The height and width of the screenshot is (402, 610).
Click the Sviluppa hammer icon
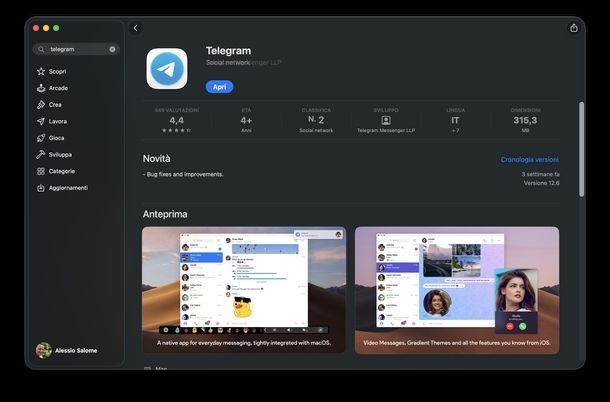click(x=41, y=154)
